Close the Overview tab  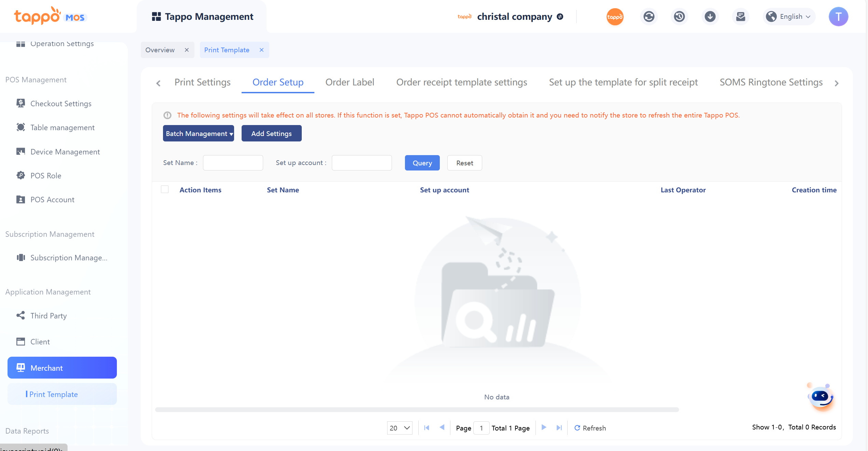coord(187,50)
